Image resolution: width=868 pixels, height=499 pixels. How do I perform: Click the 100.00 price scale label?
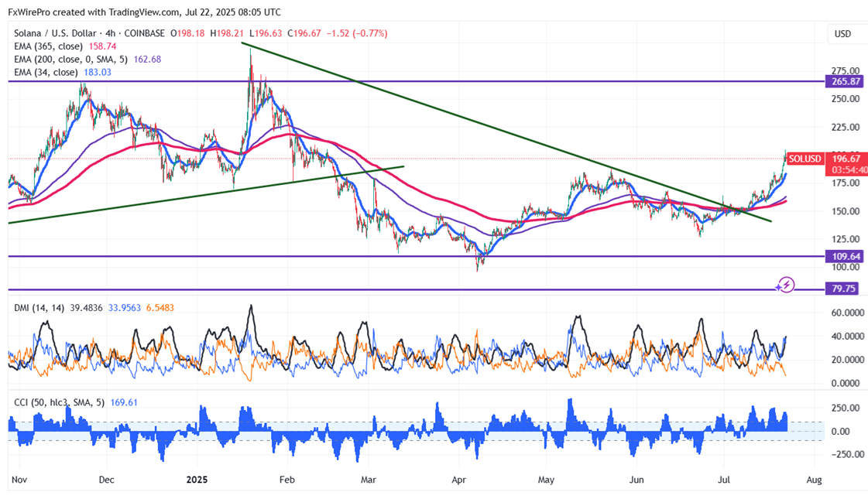[846, 267]
